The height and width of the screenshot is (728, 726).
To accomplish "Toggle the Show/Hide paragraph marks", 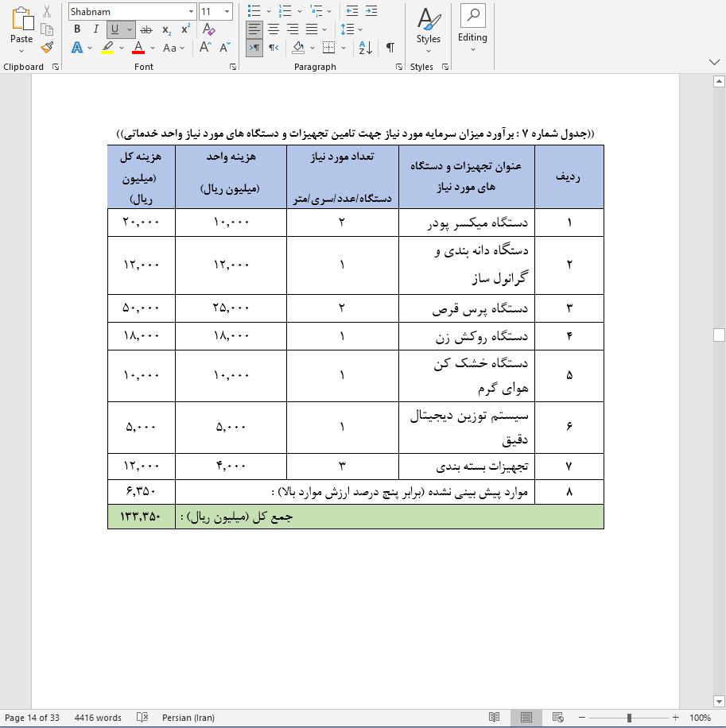I will (388, 46).
